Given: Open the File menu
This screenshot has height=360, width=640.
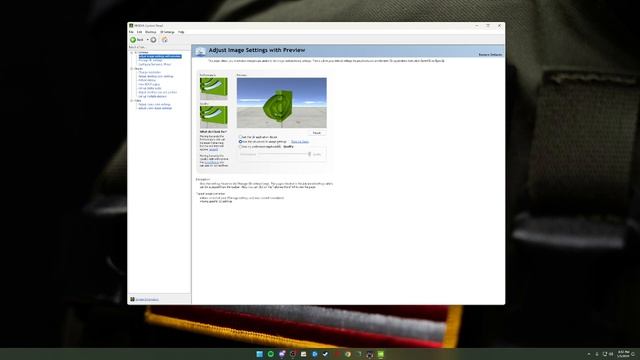Looking at the screenshot, I should coord(131,32).
